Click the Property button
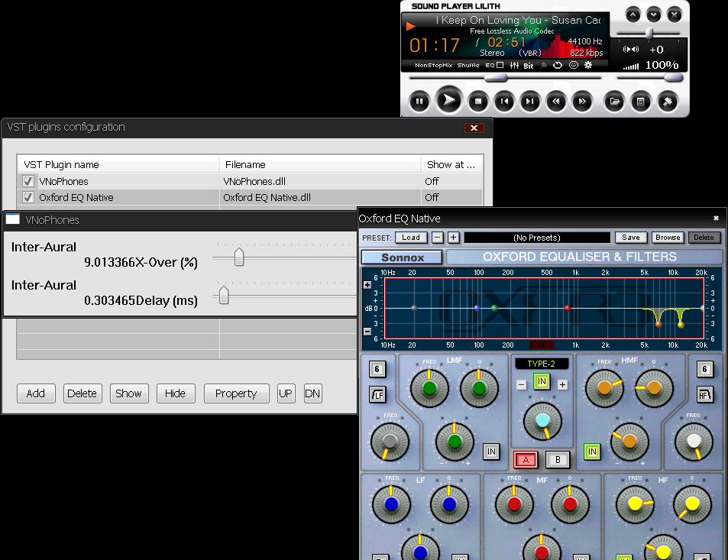 (x=236, y=393)
